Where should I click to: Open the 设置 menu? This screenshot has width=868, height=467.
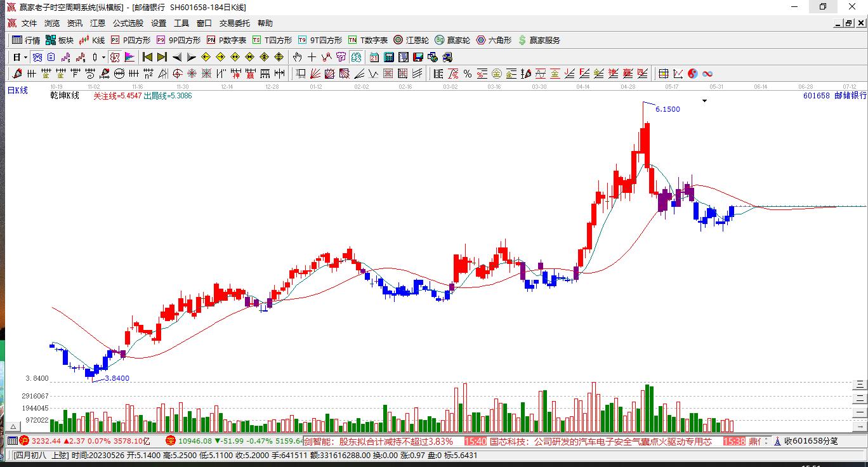(159, 23)
